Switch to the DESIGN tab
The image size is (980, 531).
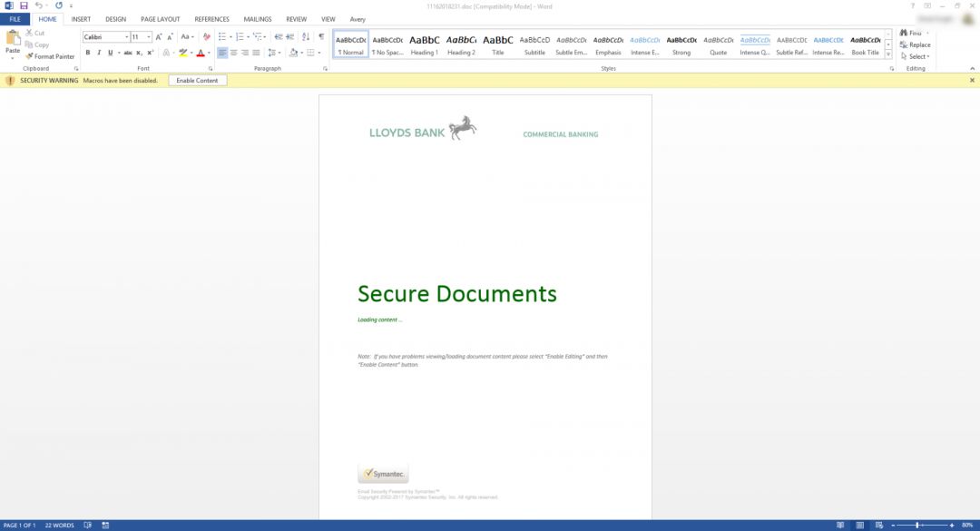tap(115, 19)
